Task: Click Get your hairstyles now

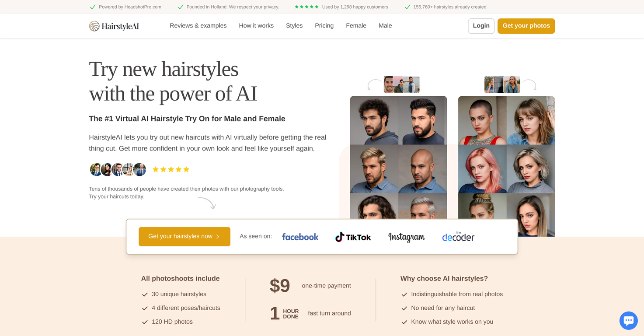Action: 184,236
